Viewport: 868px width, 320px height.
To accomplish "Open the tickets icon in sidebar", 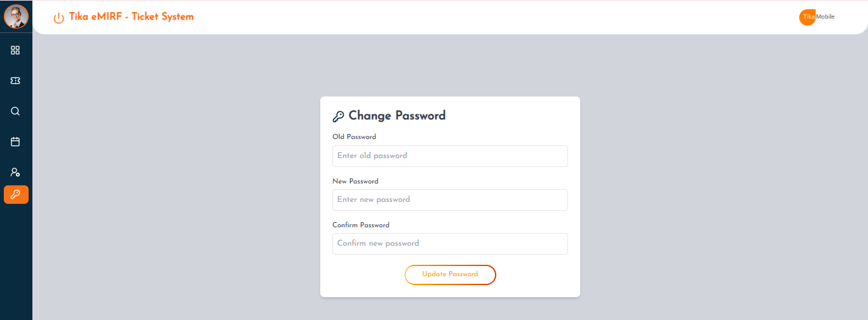I will coord(16,81).
